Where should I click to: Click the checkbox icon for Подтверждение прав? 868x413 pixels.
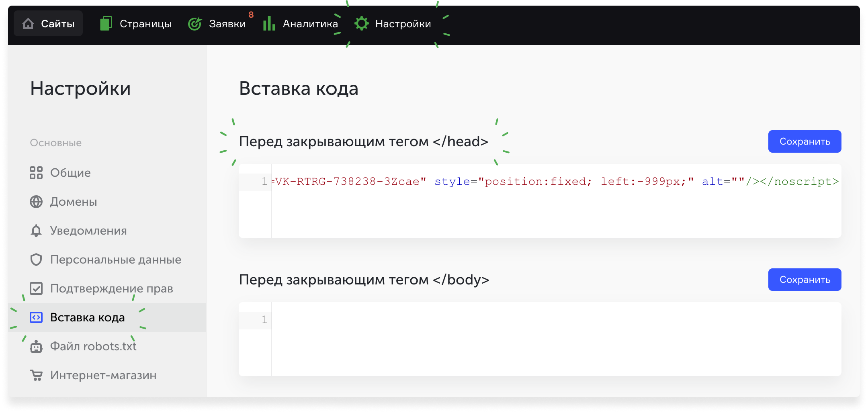pos(36,288)
